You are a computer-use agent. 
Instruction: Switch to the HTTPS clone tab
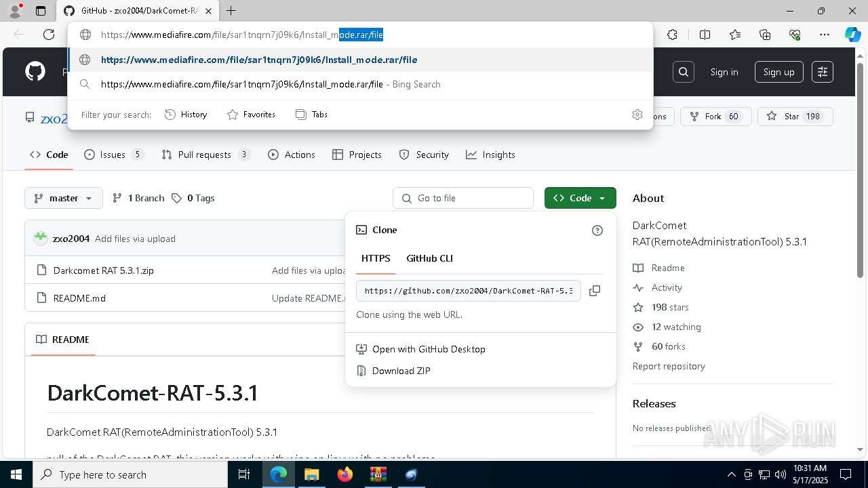click(x=376, y=258)
